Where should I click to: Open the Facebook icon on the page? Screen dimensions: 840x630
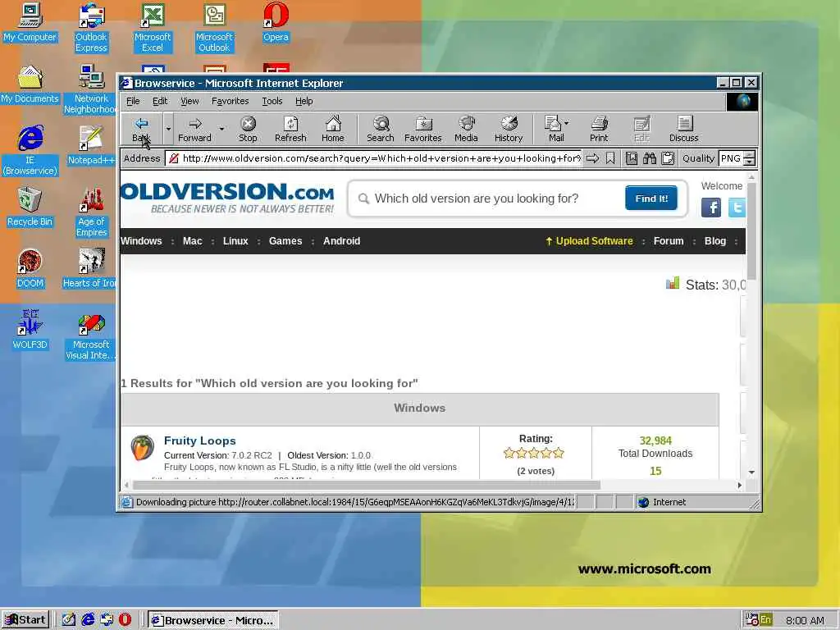tap(711, 208)
